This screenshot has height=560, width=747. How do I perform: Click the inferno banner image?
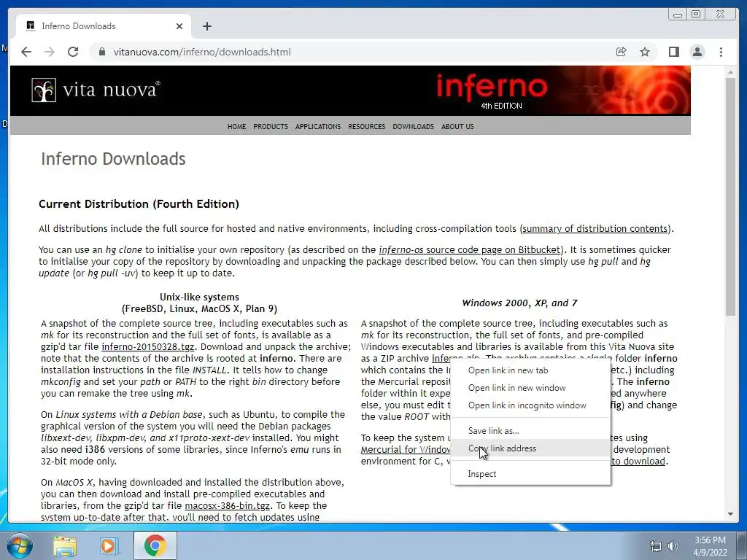(x=562, y=90)
